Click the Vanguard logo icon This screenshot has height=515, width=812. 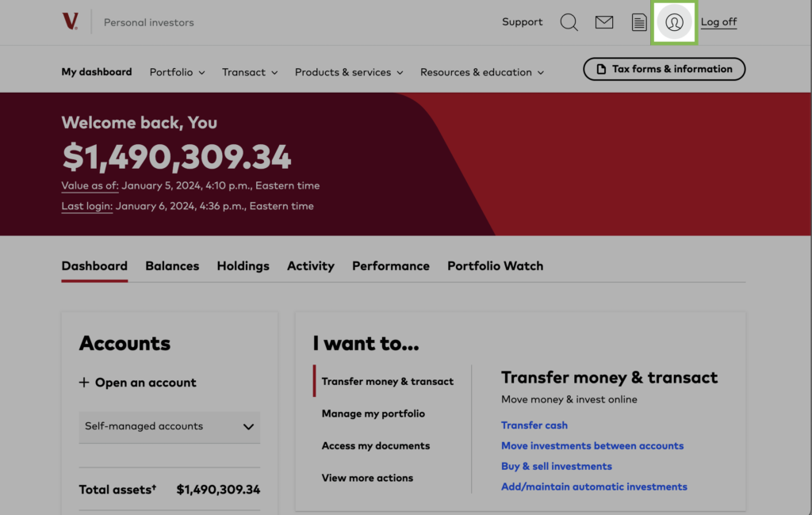[x=70, y=21]
